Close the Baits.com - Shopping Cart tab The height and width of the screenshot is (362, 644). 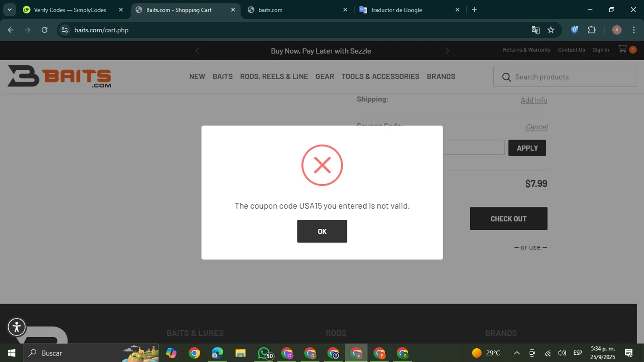click(233, 9)
